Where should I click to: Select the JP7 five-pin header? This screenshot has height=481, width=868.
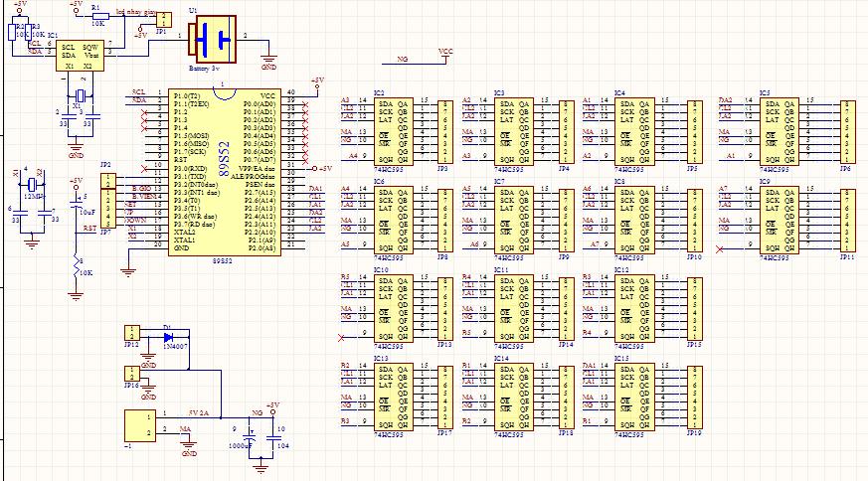[108, 208]
